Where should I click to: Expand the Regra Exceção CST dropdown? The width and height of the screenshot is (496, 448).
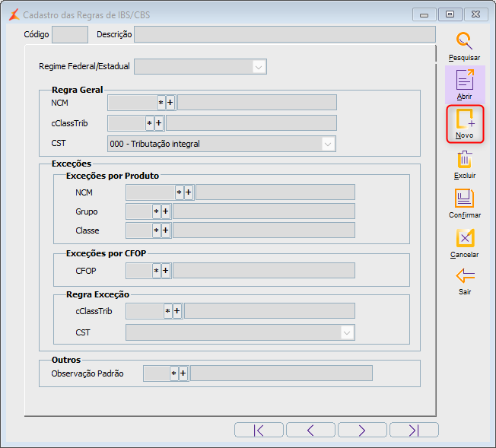coord(347,332)
